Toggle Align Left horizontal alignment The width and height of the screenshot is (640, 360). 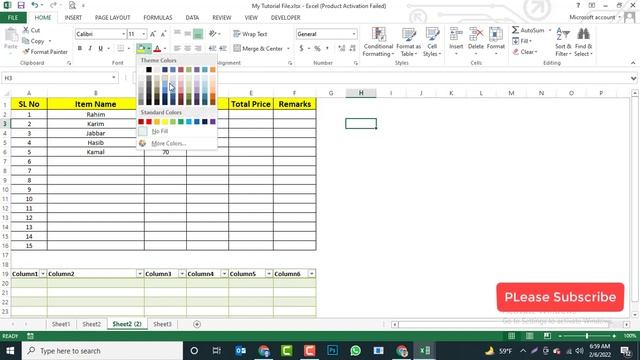(177, 49)
